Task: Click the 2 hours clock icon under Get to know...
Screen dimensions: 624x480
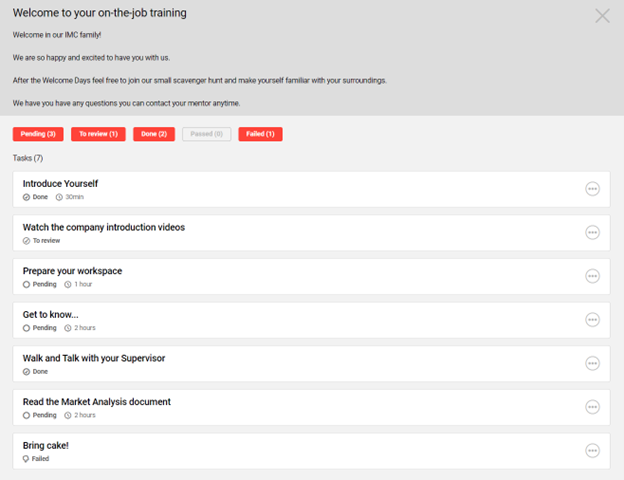Action: pyautogui.click(x=68, y=328)
